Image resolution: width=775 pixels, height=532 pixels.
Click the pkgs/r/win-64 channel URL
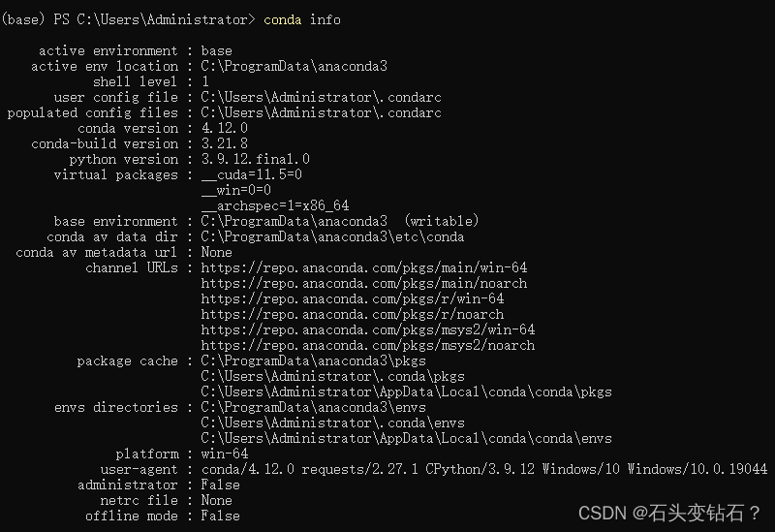[353, 298]
